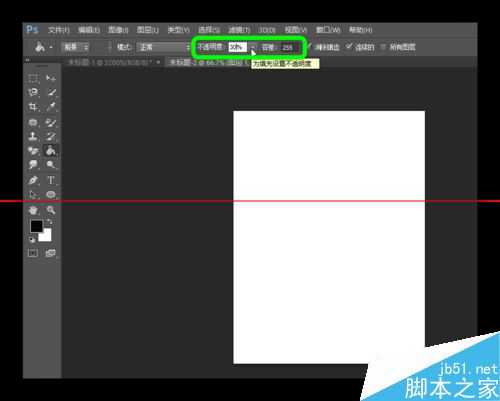Select the History Brush tool
500x401 pixels.
pyautogui.click(x=51, y=136)
